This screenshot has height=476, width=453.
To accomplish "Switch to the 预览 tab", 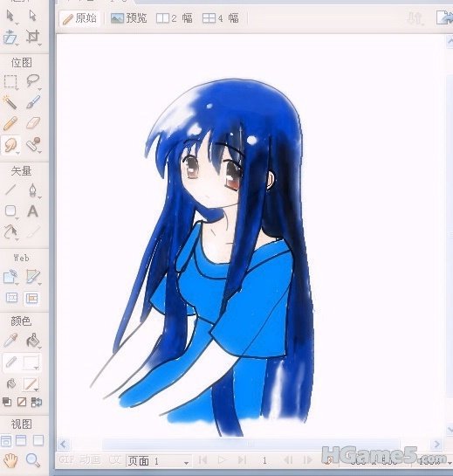I will (128, 18).
